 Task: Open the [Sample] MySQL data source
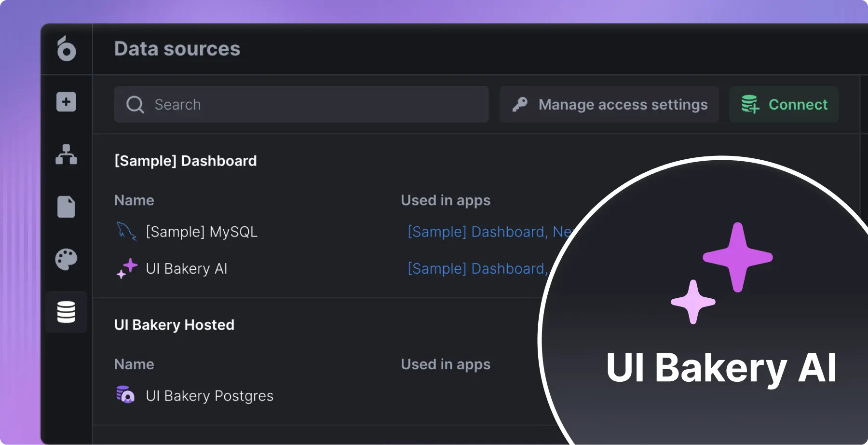pyautogui.click(x=202, y=232)
